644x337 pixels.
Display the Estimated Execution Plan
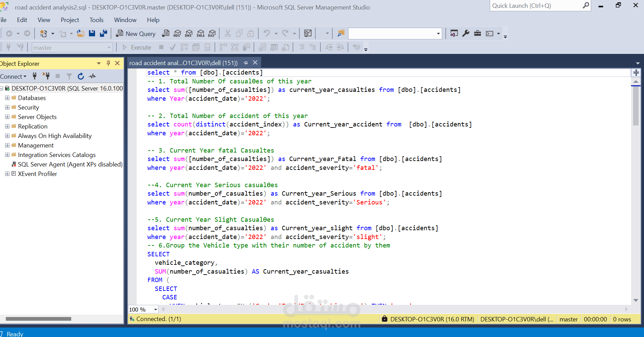click(184, 47)
